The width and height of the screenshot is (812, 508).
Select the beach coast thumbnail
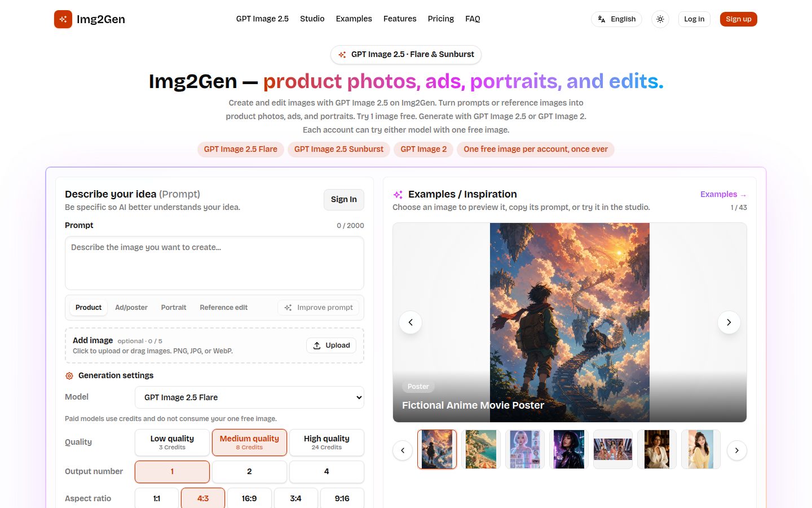(481, 449)
